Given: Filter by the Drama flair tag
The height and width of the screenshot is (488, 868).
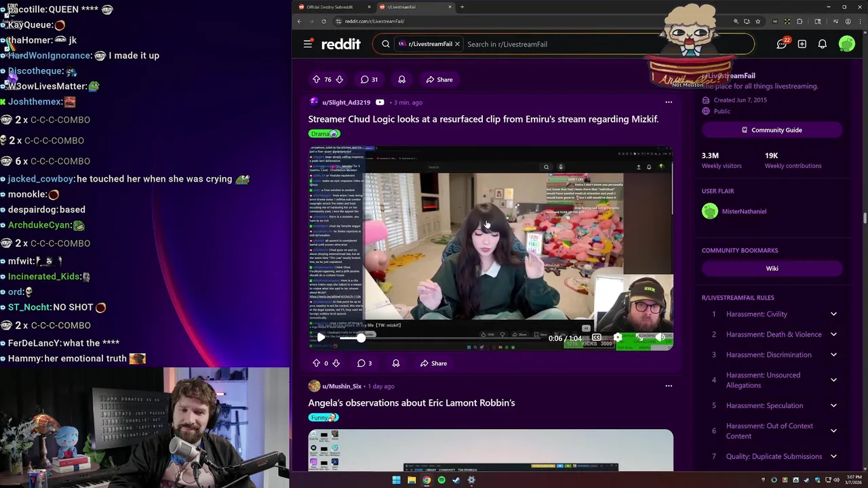Looking at the screenshot, I should click(x=324, y=134).
